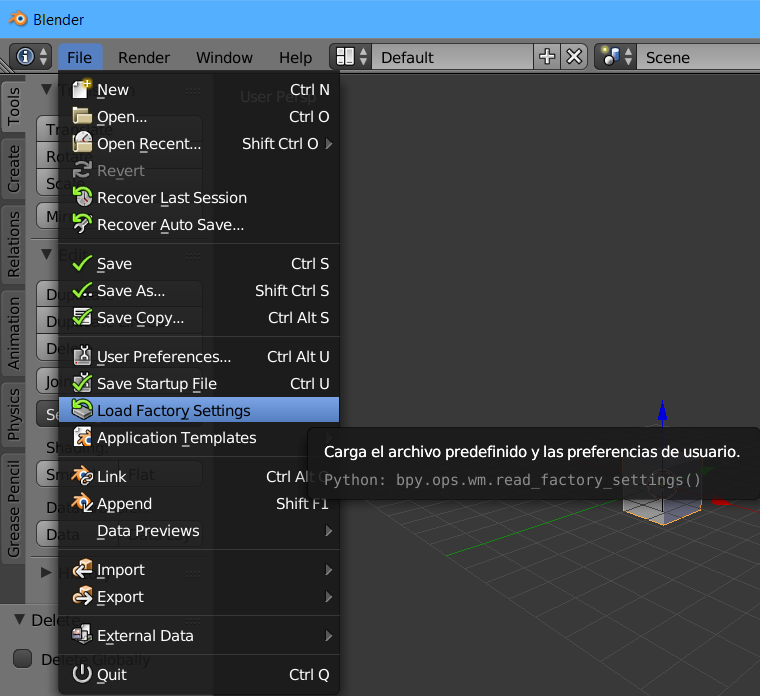Viewport: 760px width, 696px height.
Task: Delete the Default screen layout with X
Action: pos(574,57)
